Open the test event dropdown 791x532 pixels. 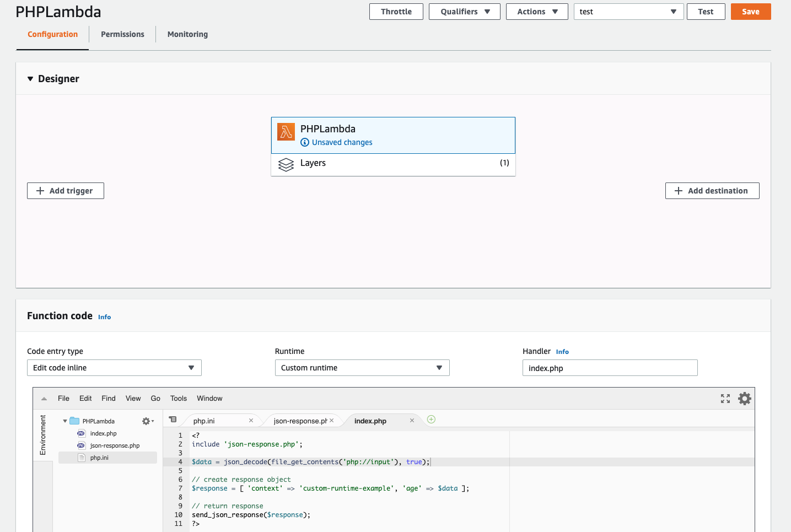pos(629,12)
